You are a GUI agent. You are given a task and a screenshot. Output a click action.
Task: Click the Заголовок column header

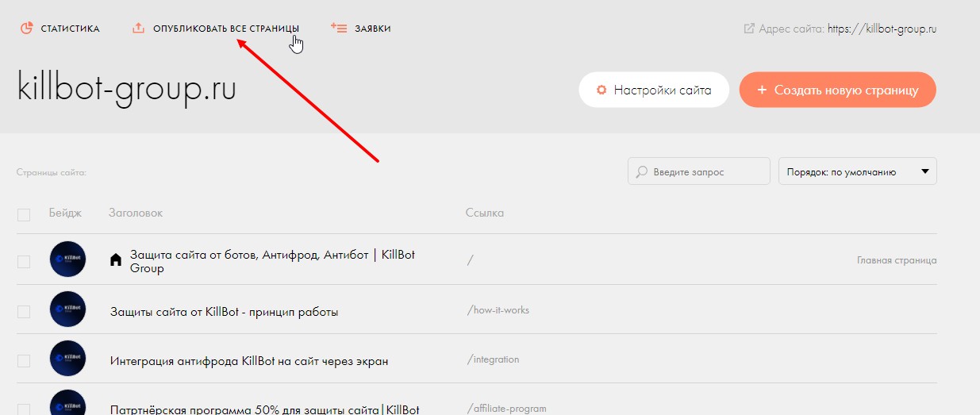136,213
